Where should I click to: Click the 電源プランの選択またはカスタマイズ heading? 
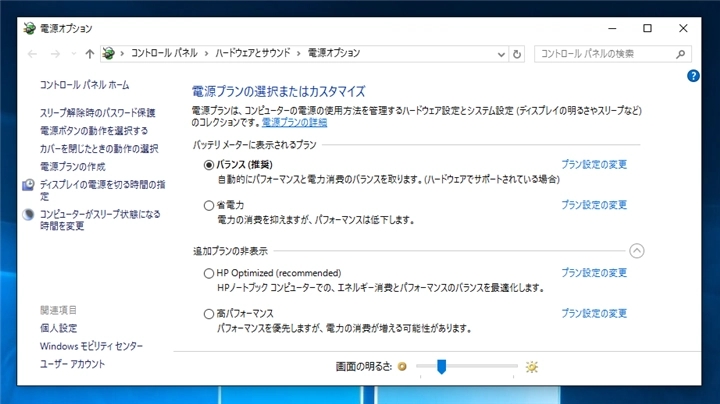point(278,91)
